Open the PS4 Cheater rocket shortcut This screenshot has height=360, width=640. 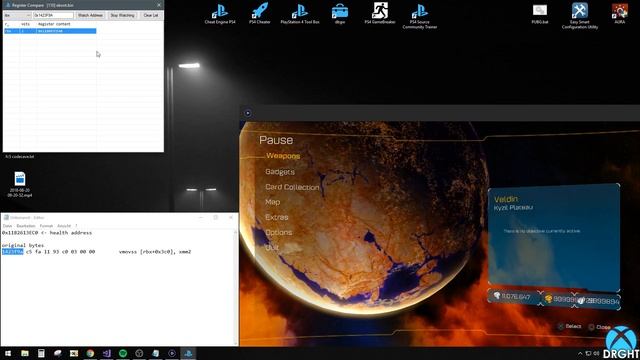[260, 13]
